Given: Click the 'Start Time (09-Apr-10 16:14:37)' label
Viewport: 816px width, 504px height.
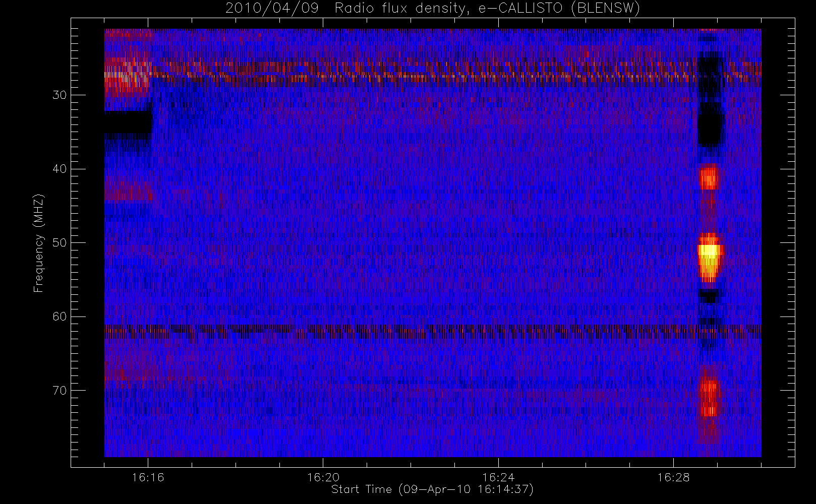Looking at the screenshot, I should click(x=432, y=489).
